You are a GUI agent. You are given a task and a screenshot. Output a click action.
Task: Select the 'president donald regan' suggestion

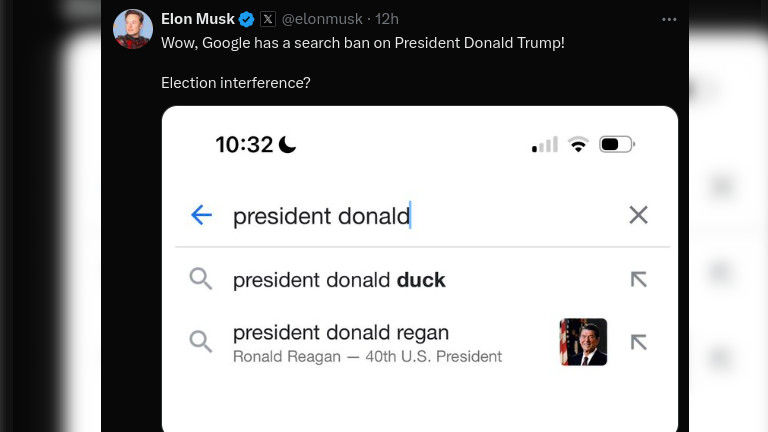coord(341,333)
